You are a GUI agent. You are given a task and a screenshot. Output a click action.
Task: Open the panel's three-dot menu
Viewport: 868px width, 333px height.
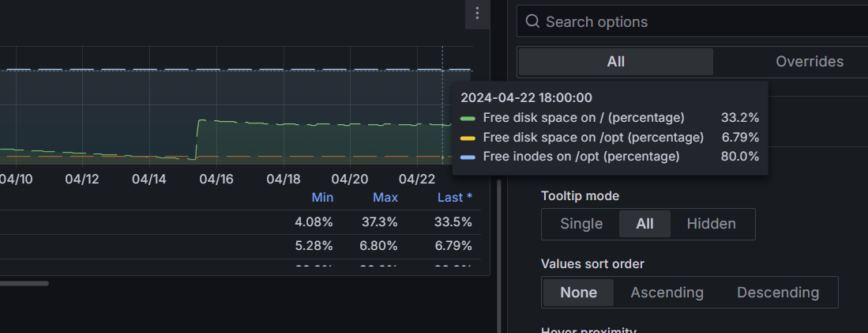click(x=477, y=13)
